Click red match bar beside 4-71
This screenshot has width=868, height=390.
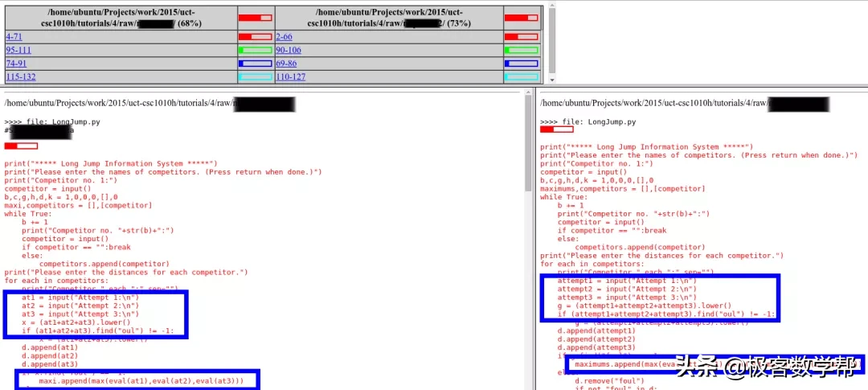255,37
